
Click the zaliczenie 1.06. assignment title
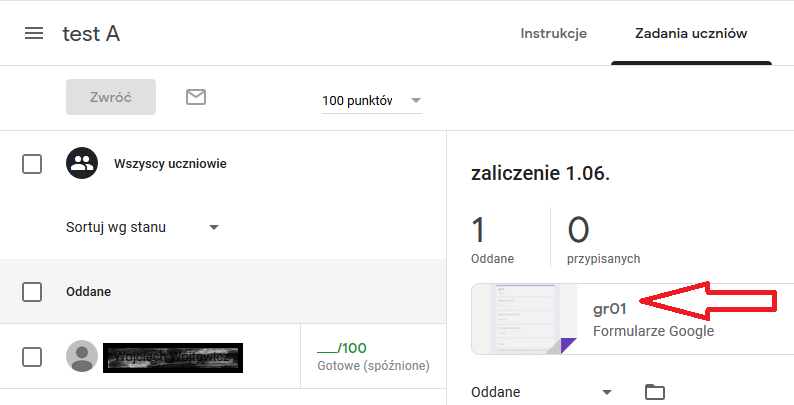[540, 173]
